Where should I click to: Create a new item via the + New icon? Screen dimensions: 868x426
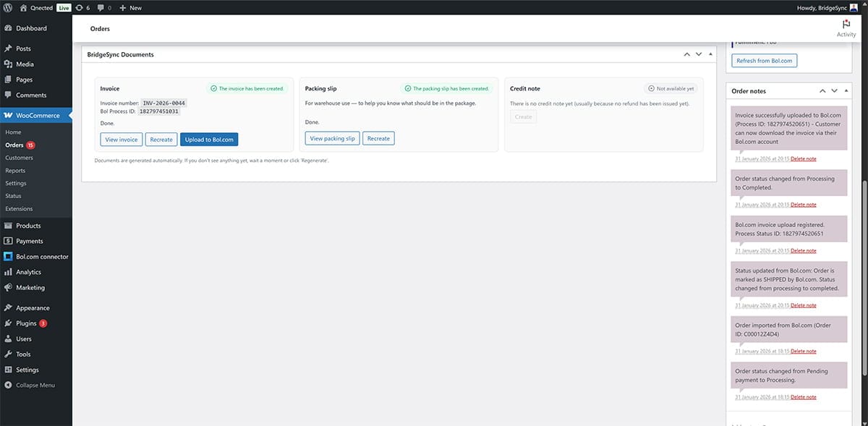[x=129, y=7]
